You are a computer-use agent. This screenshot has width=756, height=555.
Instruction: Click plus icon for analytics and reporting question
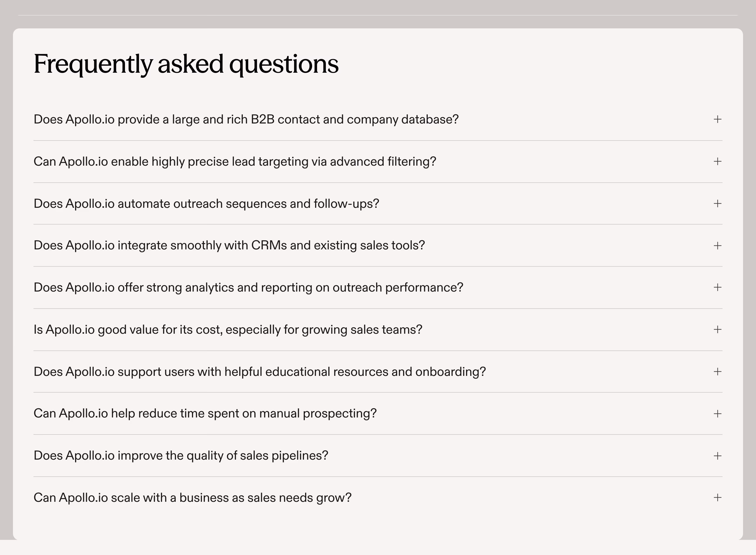[717, 287]
